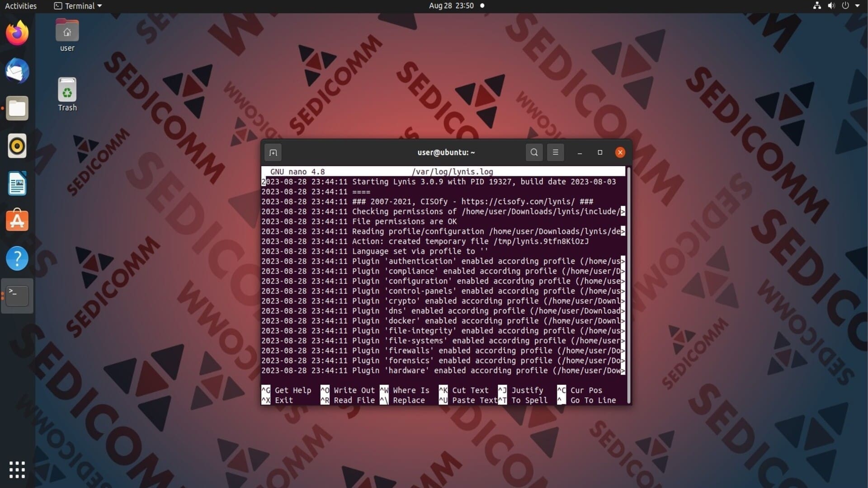
Task: Click the Go To Line nano shortcut
Action: 587,400
